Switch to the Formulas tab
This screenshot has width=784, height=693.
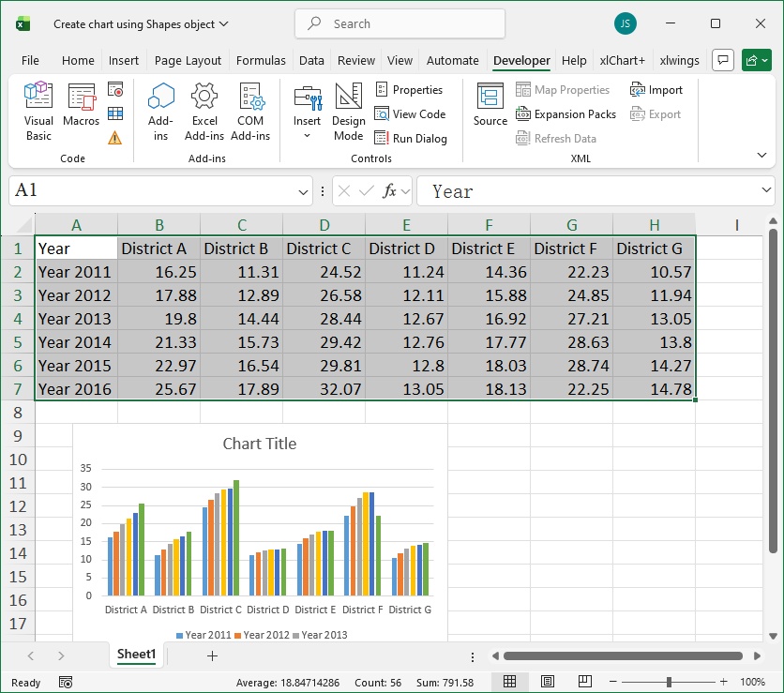point(261,61)
